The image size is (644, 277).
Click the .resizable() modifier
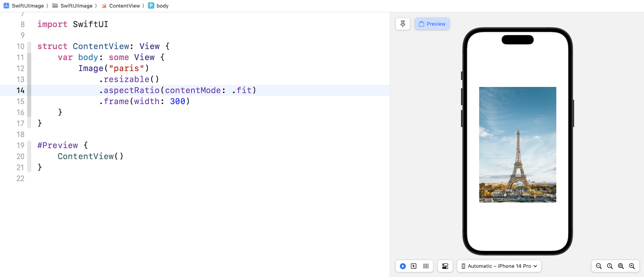point(129,79)
